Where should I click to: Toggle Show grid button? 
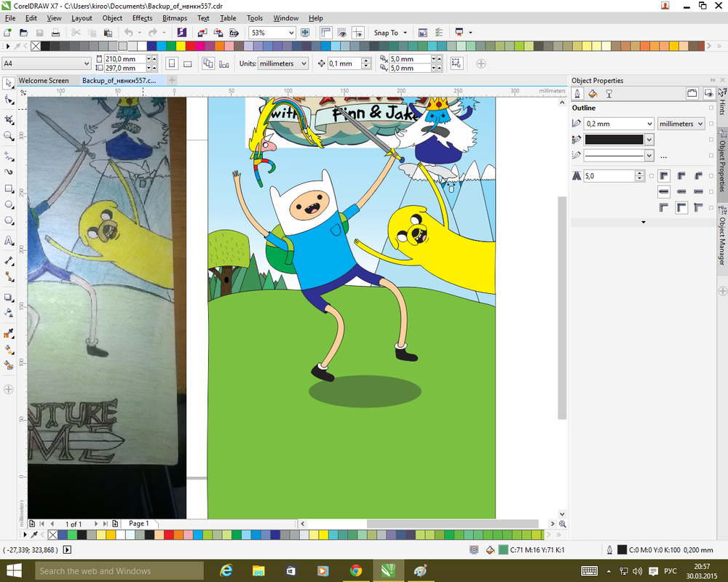coord(342,33)
